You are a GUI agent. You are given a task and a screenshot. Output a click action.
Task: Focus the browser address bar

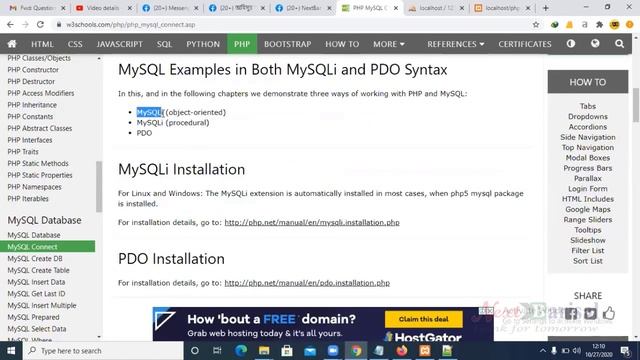(294, 24)
